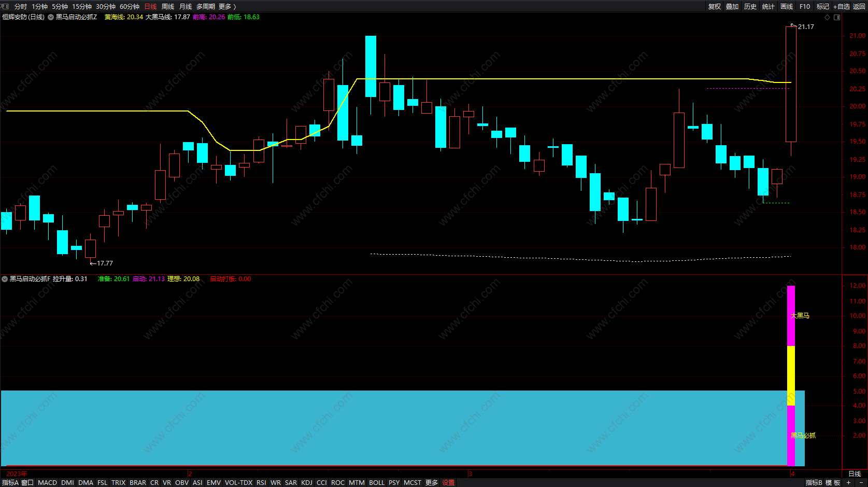Click the plus zoom-in icon
868x487 pixels.
click(848, 482)
